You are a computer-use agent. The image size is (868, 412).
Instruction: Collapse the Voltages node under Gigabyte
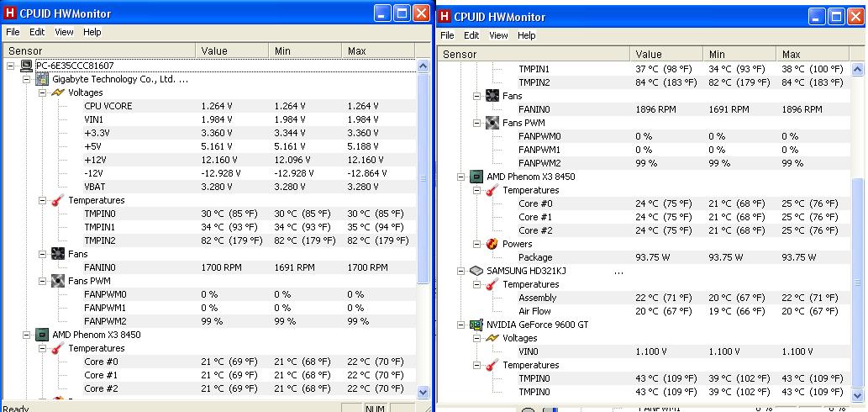point(43,92)
